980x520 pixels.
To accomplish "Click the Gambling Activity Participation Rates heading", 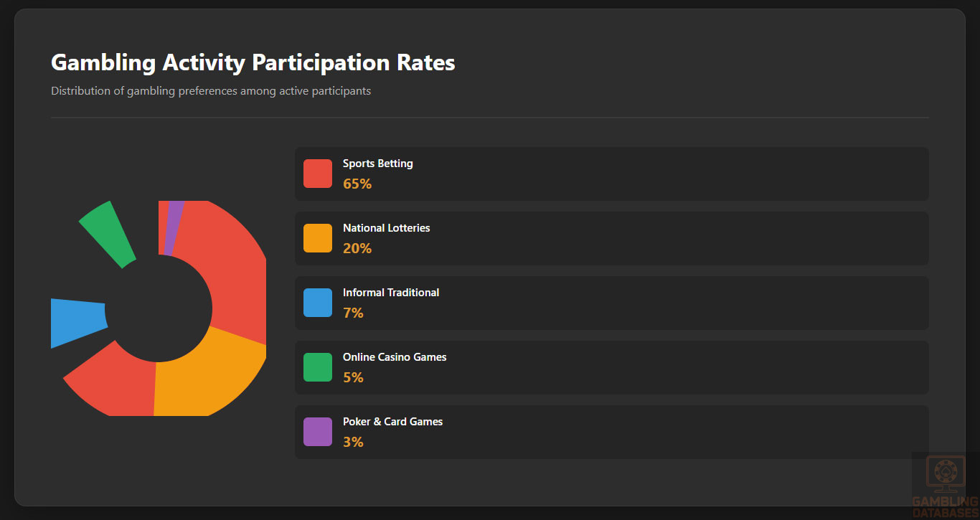I will tap(253, 62).
